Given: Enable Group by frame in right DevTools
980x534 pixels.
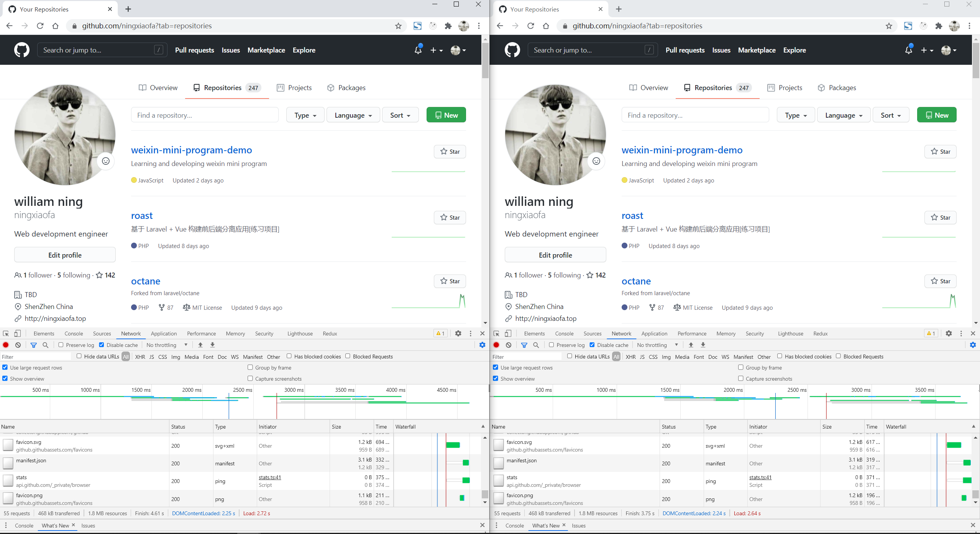Looking at the screenshot, I should pos(741,367).
